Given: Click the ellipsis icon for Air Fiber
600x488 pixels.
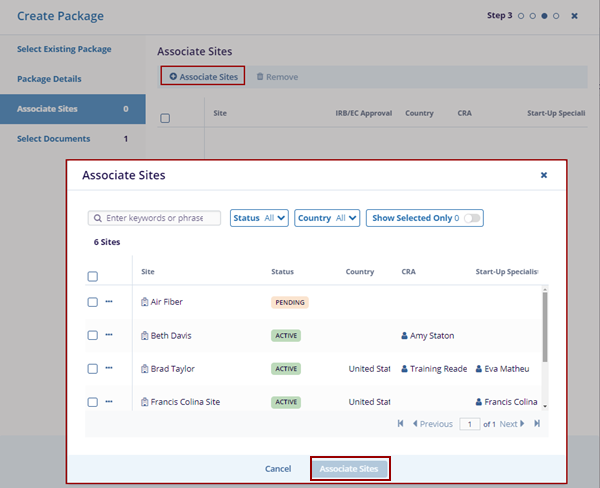Looking at the screenshot, I should coord(109,302).
